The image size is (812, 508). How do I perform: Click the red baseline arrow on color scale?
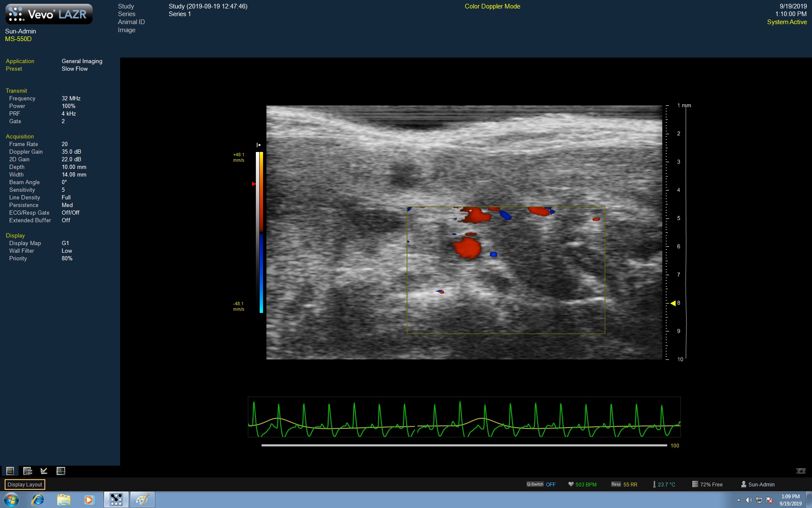pos(254,184)
